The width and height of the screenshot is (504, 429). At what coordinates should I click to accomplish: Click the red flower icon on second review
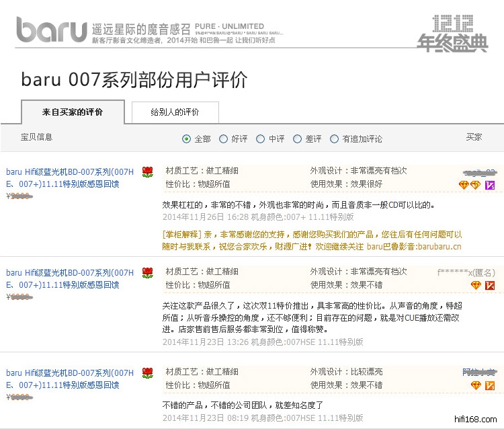[x=147, y=272]
